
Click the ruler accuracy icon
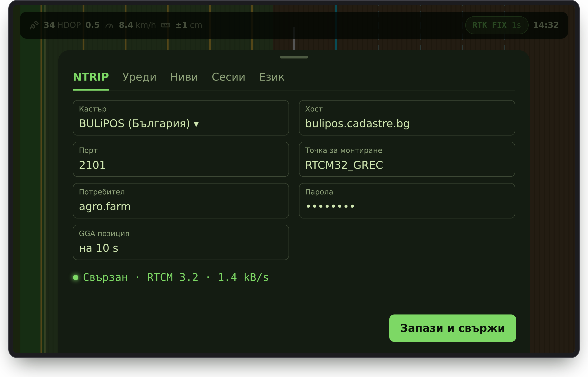click(166, 25)
